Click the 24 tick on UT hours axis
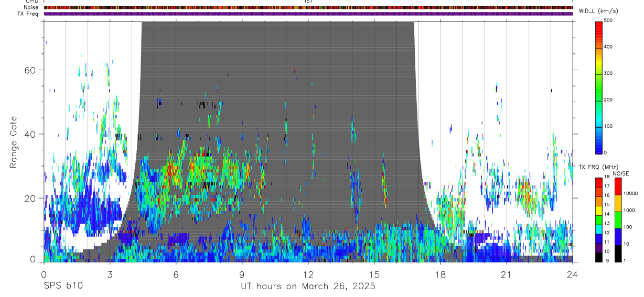The height and width of the screenshot is (297, 644). (x=572, y=274)
